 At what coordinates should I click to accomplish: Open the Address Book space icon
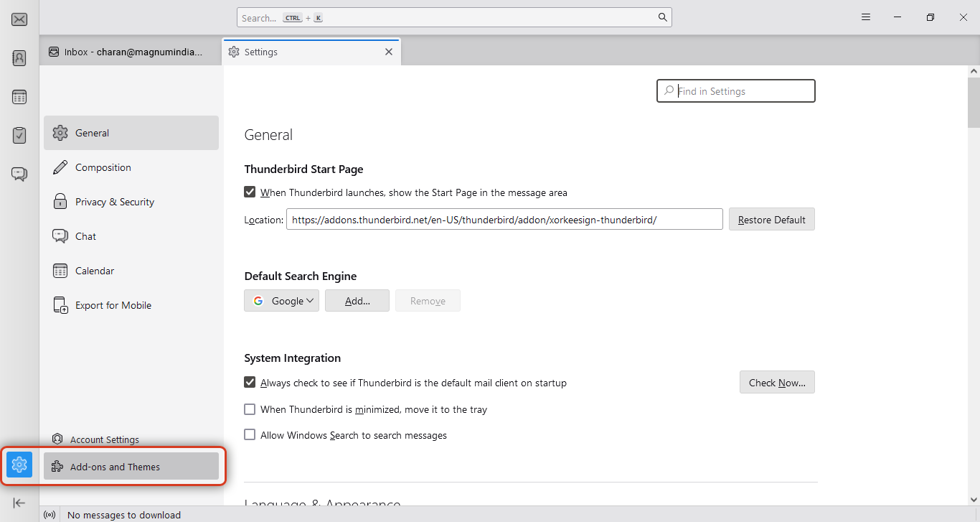tap(19, 58)
